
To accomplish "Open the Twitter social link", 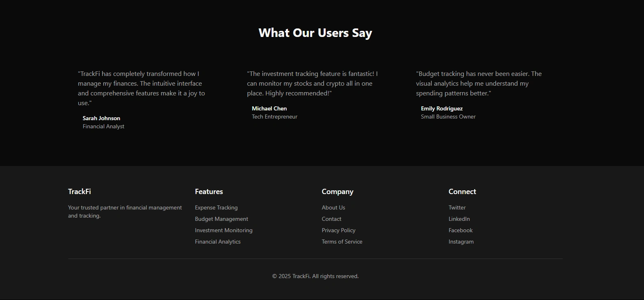I will click(x=457, y=207).
